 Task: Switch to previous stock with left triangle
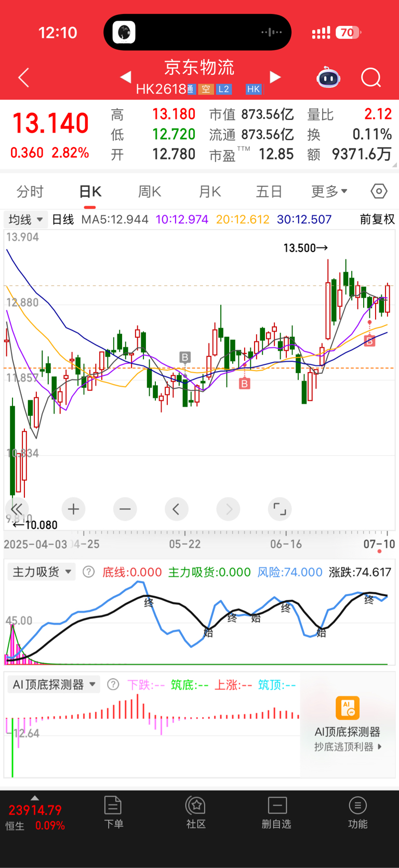(x=125, y=77)
